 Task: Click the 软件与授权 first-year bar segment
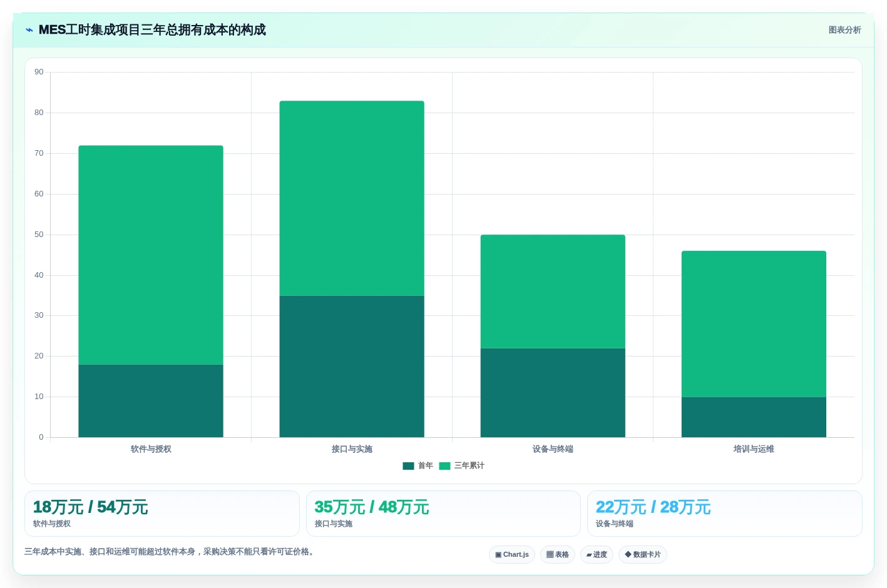(151, 401)
